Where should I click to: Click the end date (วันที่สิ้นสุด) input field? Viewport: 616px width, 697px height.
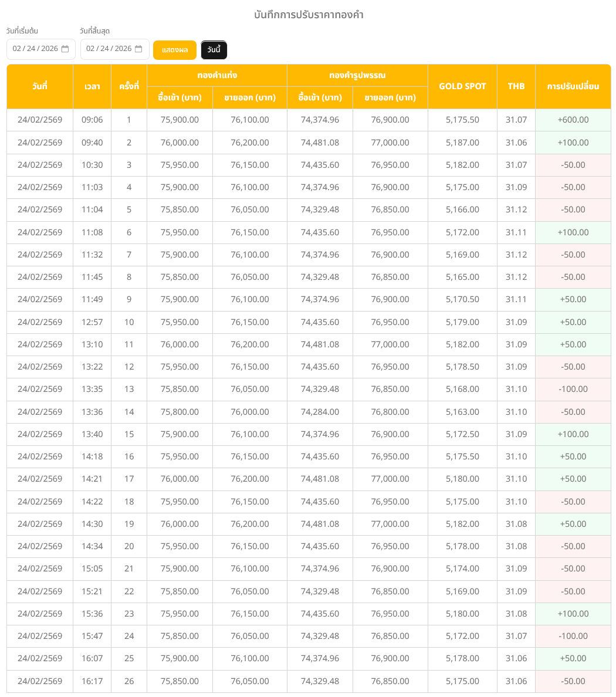[109, 49]
